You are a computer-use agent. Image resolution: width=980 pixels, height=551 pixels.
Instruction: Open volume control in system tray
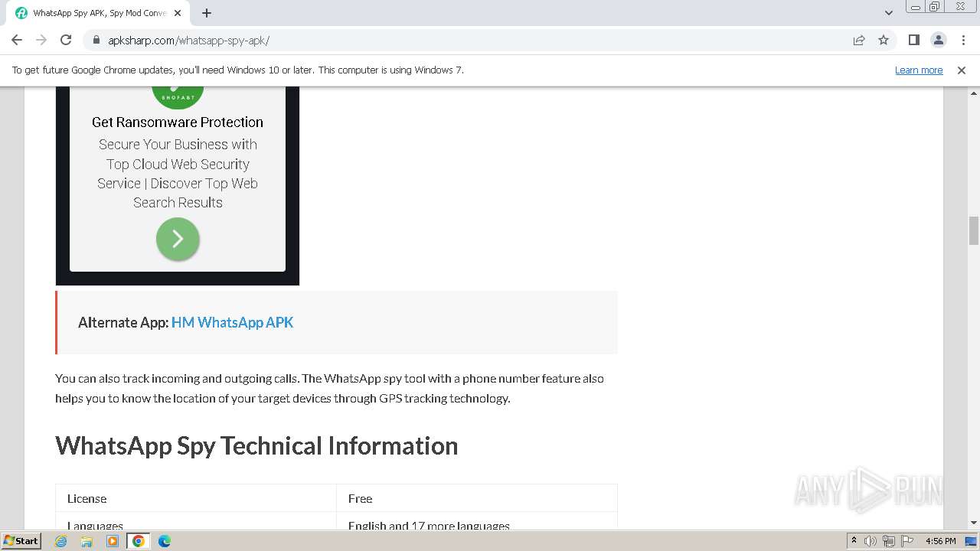tap(871, 541)
